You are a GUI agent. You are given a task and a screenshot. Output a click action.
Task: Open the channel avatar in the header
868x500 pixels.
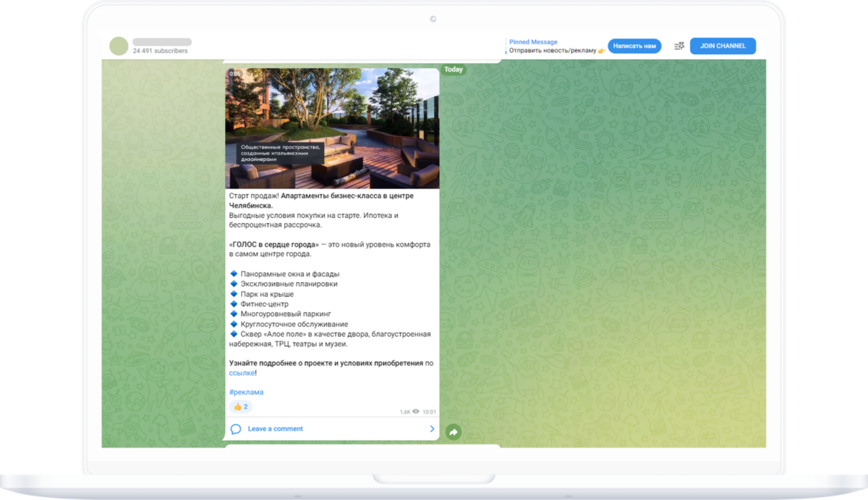(x=119, y=46)
